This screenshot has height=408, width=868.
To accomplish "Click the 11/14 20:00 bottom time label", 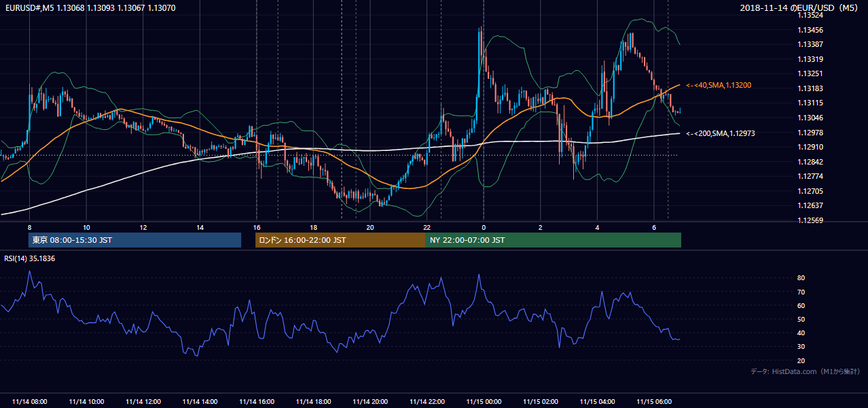I will coord(370,402).
